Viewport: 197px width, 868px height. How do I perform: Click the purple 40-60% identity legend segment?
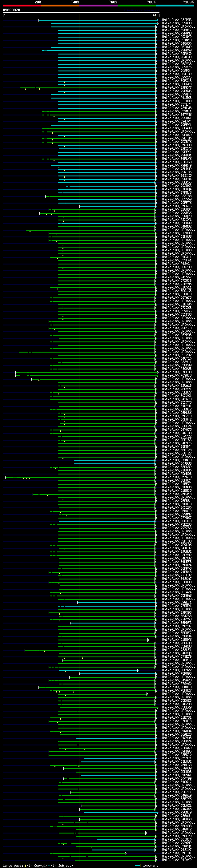pyautogui.click(x=98, y=6)
